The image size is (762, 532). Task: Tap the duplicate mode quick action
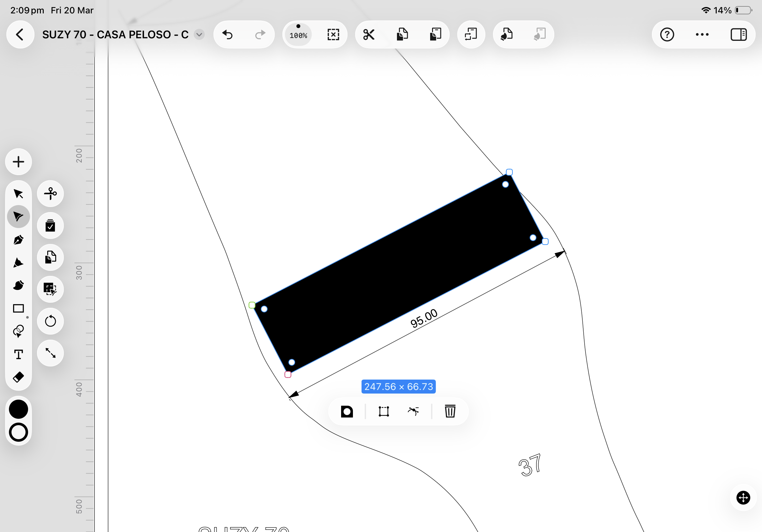point(50,257)
